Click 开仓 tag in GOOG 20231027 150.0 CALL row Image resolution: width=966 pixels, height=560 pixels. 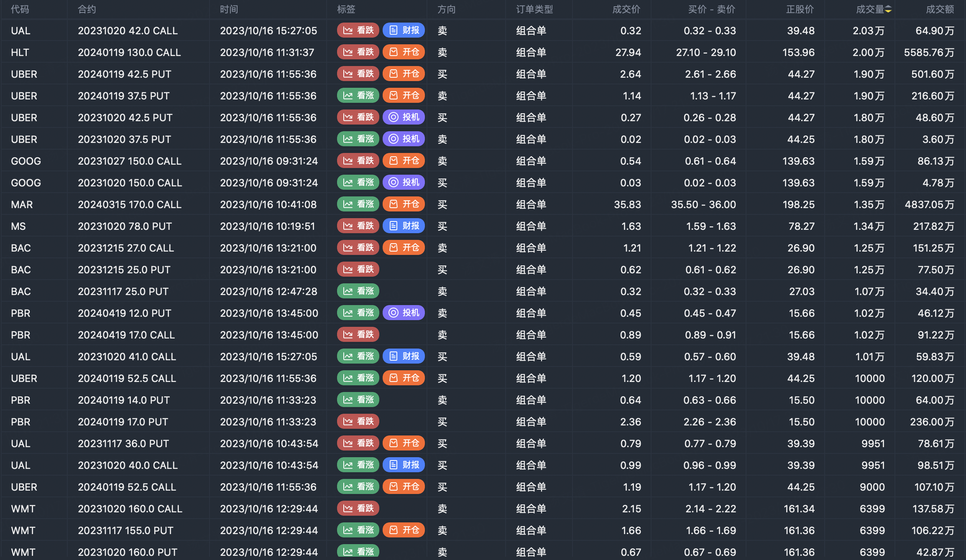(404, 160)
